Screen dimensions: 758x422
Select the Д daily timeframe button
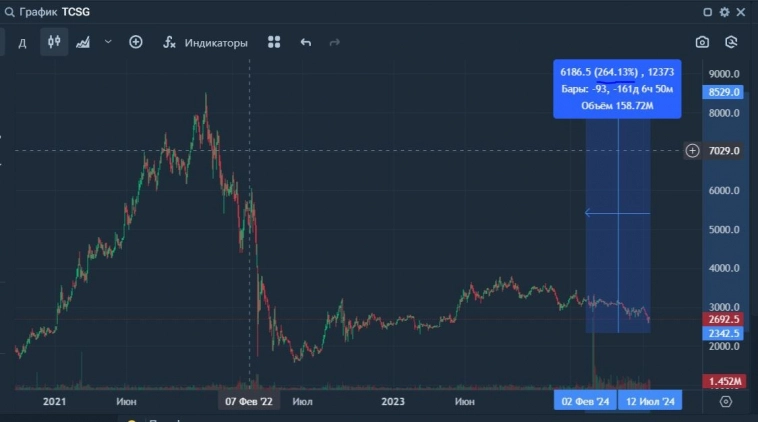point(22,43)
